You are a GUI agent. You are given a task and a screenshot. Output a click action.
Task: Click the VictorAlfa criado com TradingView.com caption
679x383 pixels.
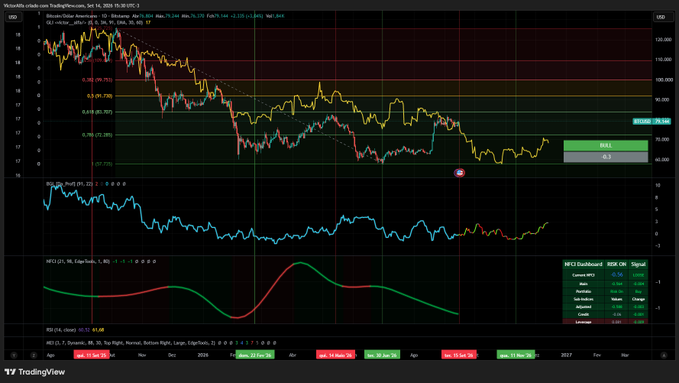[71, 6]
